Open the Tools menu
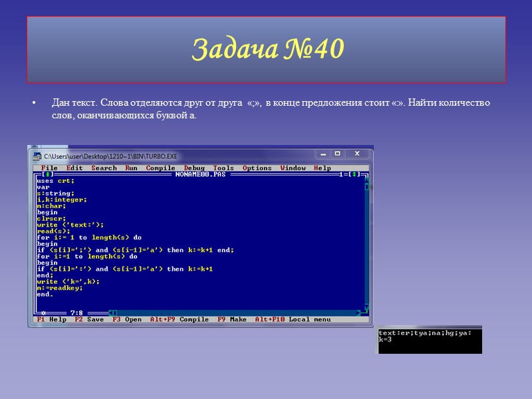The height and width of the screenshot is (399, 532). pos(223,168)
